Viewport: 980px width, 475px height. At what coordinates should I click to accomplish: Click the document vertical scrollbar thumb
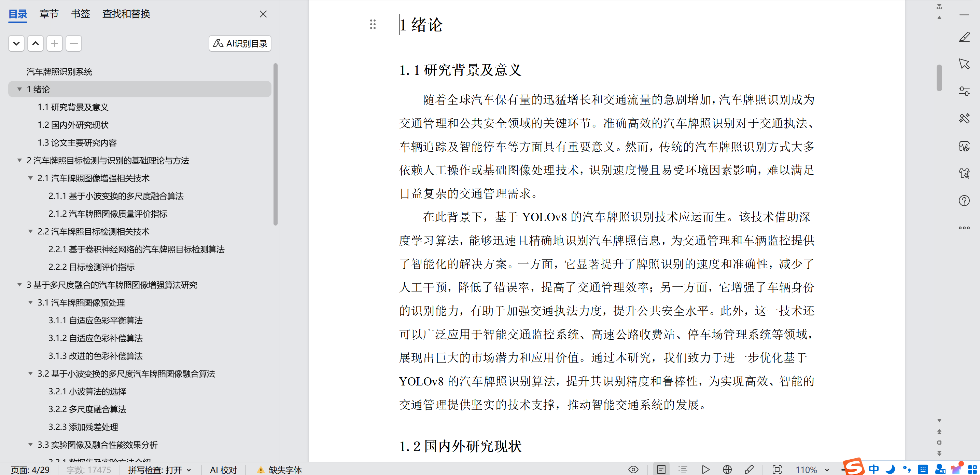pos(939,78)
